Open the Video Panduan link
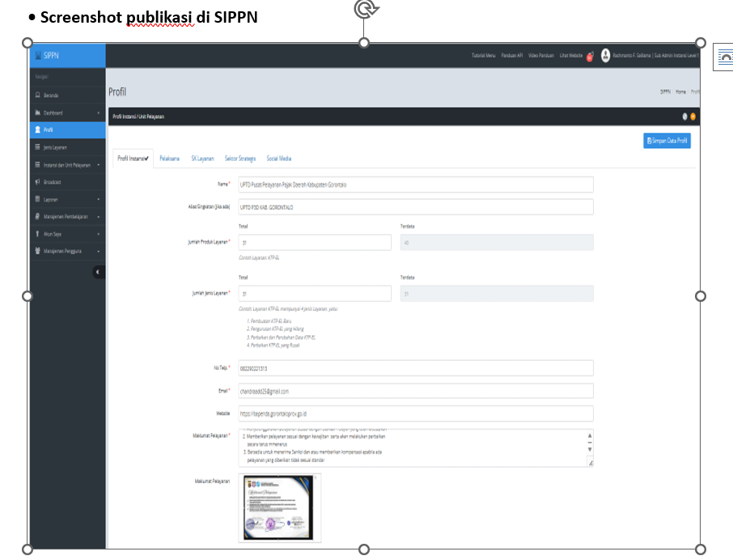Screen dimensions: 733x560 point(541,55)
